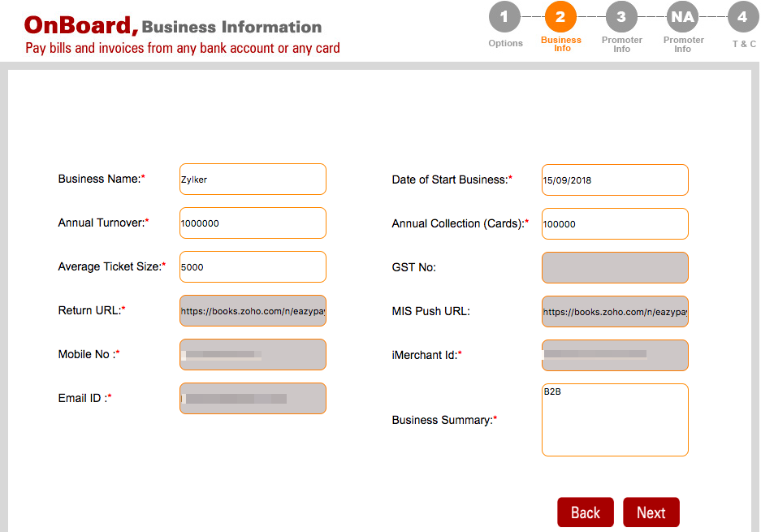Viewport: 761px width, 532px height.
Task: Click the MIS Push URL field
Action: click(x=614, y=311)
